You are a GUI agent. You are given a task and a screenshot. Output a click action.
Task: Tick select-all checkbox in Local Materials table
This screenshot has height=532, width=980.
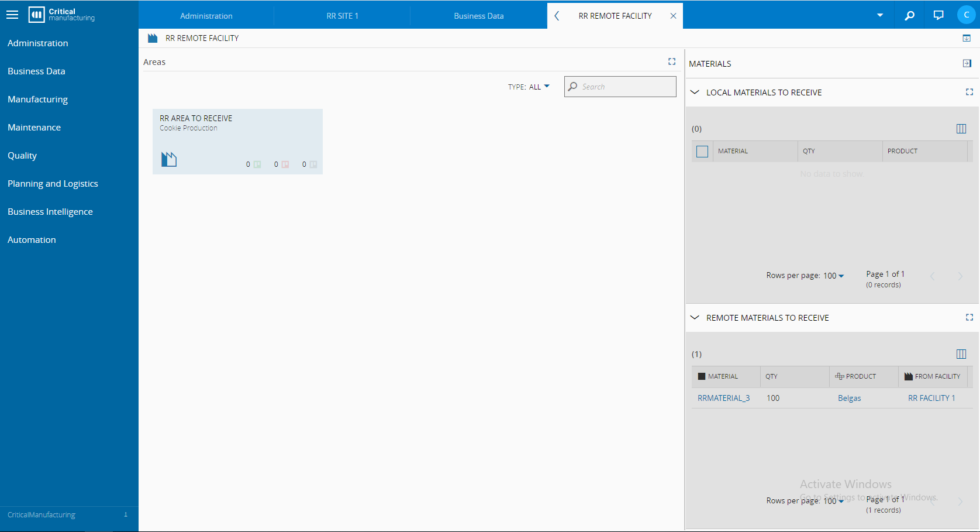pos(702,152)
